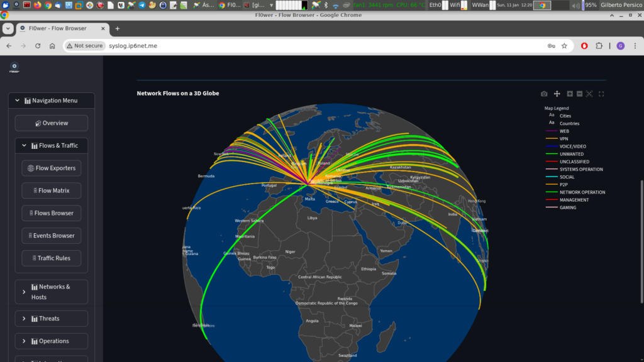Collapse the Navigation Menu section
The width and height of the screenshot is (644, 362).
pos(52,101)
